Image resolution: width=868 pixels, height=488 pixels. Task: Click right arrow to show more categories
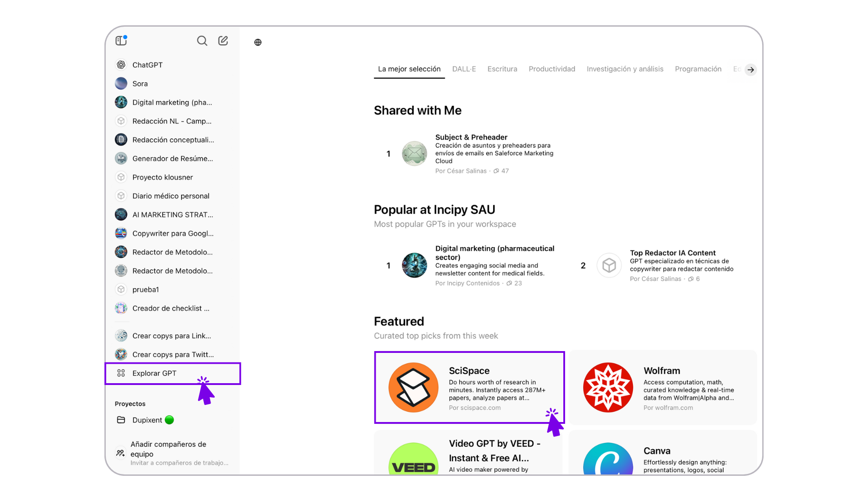[x=750, y=70]
